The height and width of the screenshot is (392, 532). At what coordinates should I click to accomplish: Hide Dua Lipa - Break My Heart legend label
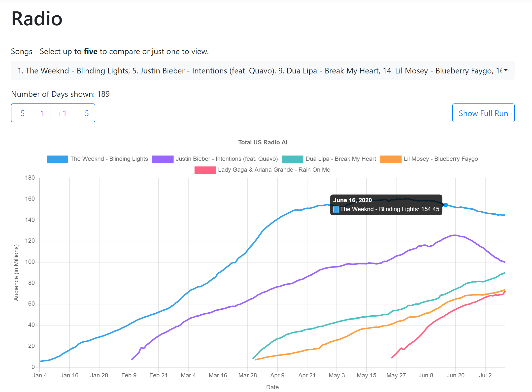pyautogui.click(x=340, y=159)
